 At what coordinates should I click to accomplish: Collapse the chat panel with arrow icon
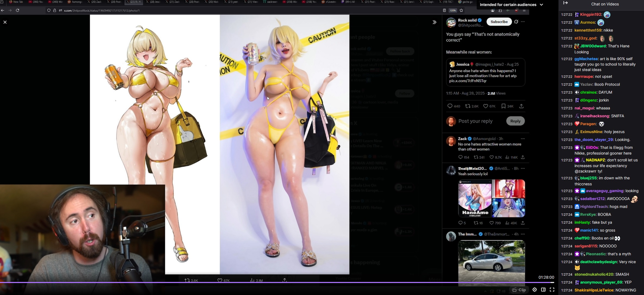click(565, 3)
